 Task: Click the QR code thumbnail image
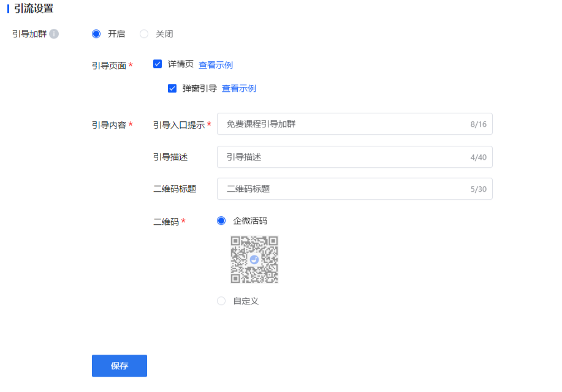(x=254, y=260)
